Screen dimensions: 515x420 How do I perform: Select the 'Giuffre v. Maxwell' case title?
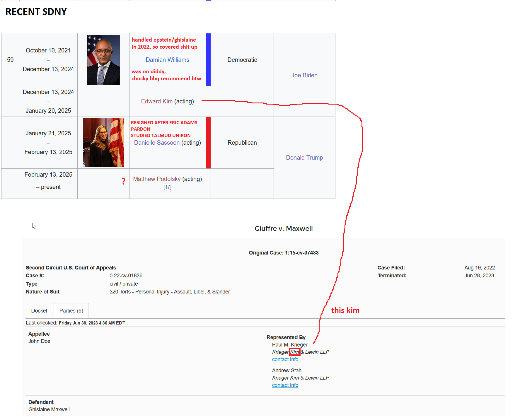[x=284, y=228]
